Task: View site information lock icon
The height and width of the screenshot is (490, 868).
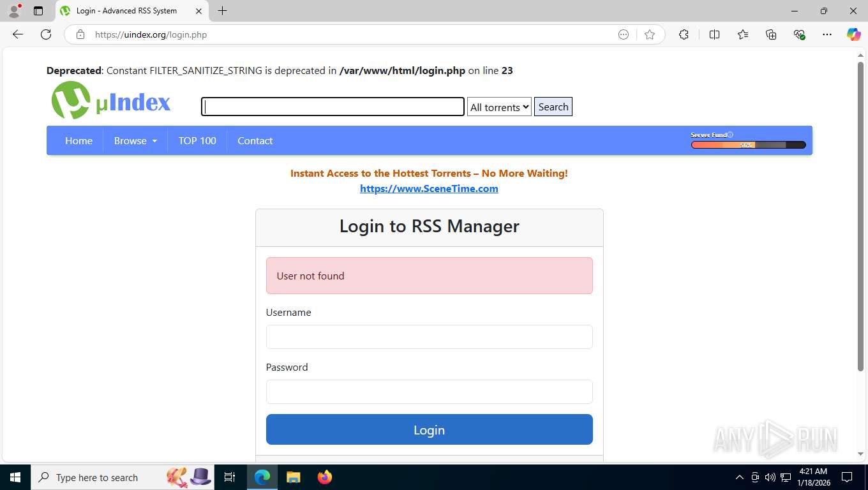Action: click(x=80, y=34)
